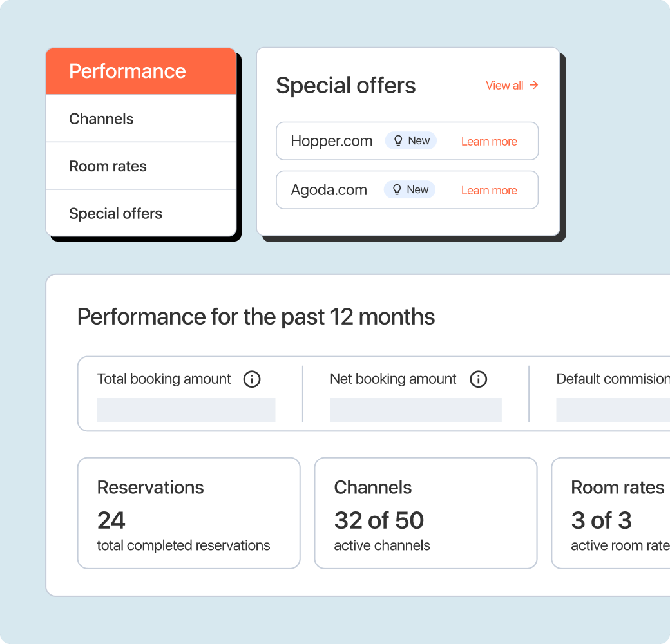This screenshot has width=670, height=644.
Task: Click the Total booking amount value placeholder
Action: (186, 410)
